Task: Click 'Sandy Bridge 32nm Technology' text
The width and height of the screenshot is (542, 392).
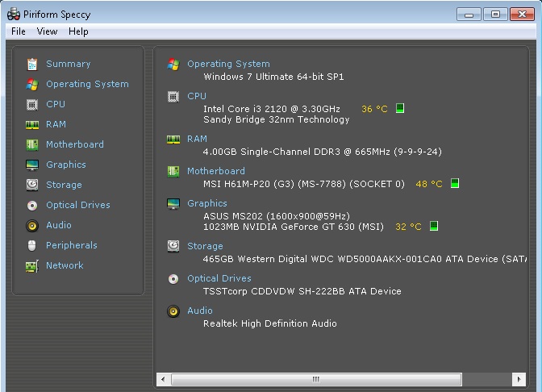Action: click(277, 119)
